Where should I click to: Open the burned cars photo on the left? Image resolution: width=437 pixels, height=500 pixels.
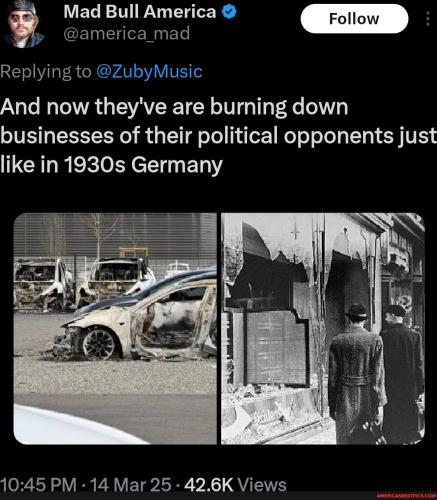(115, 328)
